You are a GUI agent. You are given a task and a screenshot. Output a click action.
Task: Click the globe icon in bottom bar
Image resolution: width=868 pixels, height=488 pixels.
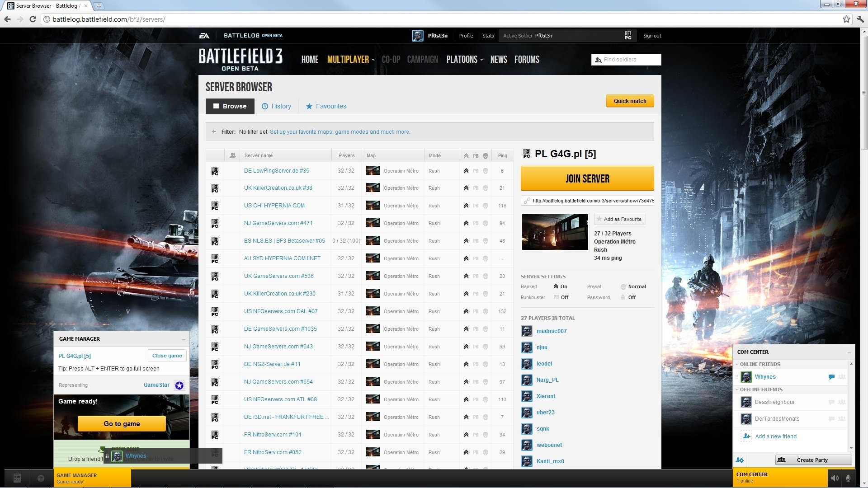pyautogui.click(x=41, y=478)
